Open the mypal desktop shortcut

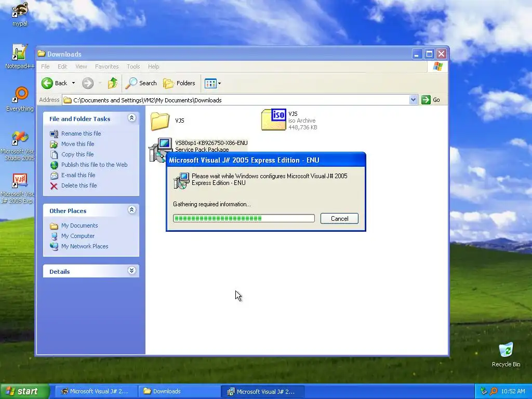point(20,14)
